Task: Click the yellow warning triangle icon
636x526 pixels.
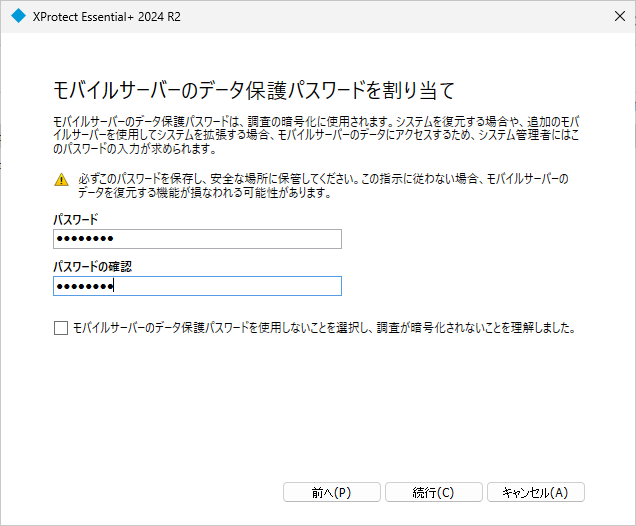Action: click(61, 179)
